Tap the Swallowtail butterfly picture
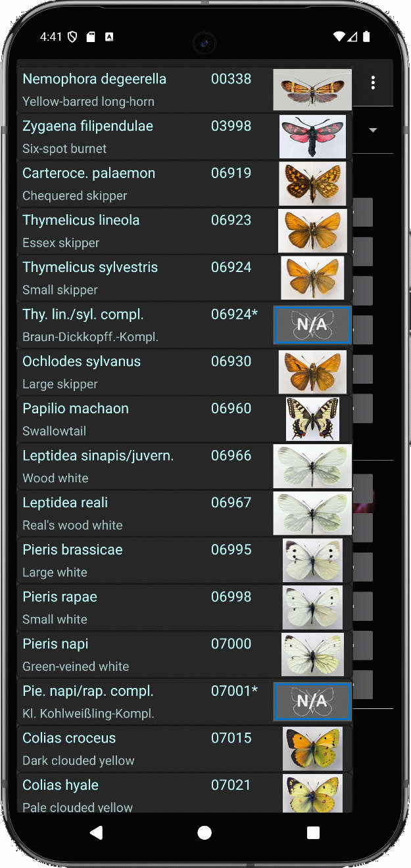Image resolution: width=411 pixels, height=868 pixels. click(x=312, y=419)
